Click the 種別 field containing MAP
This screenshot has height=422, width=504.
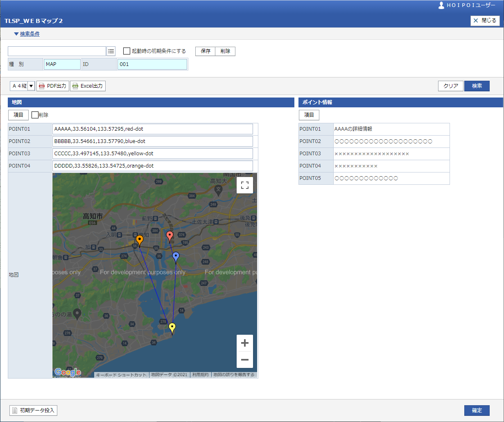pyautogui.click(x=62, y=64)
